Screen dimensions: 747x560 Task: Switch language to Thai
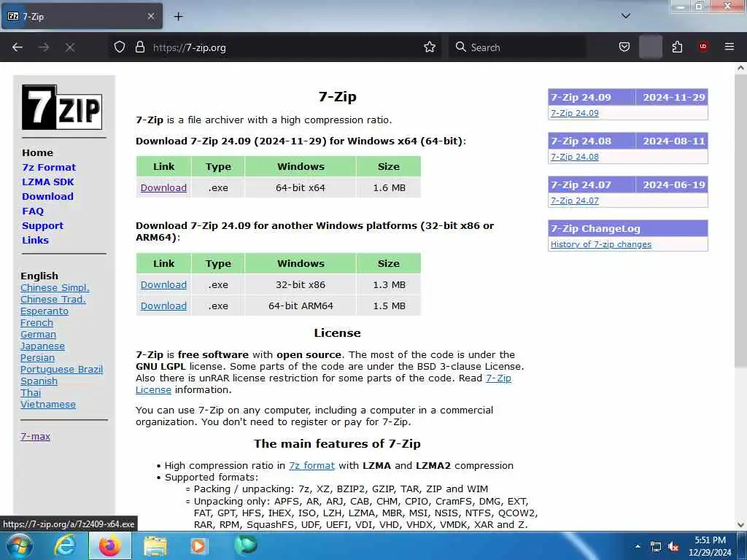pos(31,393)
